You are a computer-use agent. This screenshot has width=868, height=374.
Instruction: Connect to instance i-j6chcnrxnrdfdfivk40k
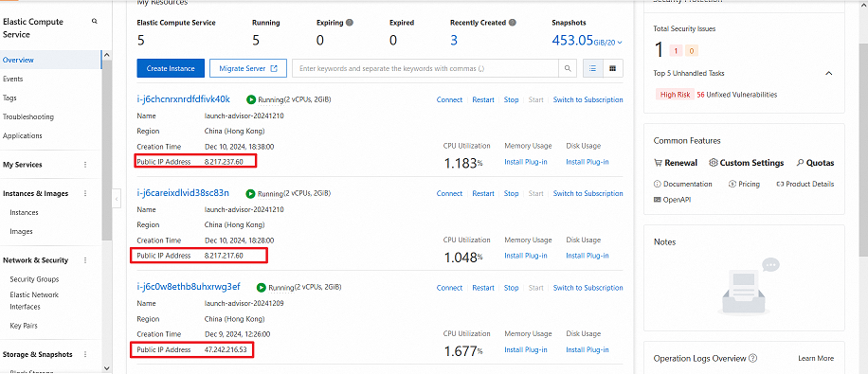coord(449,100)
